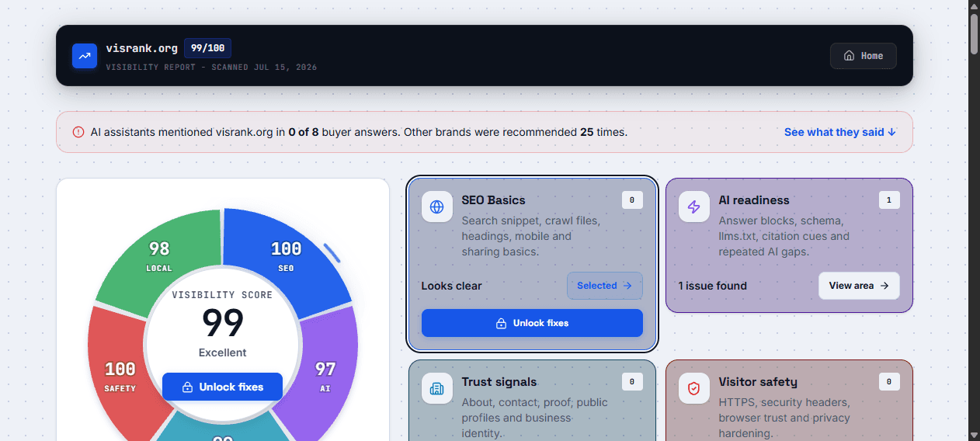Click Unlock fixes under visibility score
Viewport: 980px width, 441px height.
click(222, 387)
